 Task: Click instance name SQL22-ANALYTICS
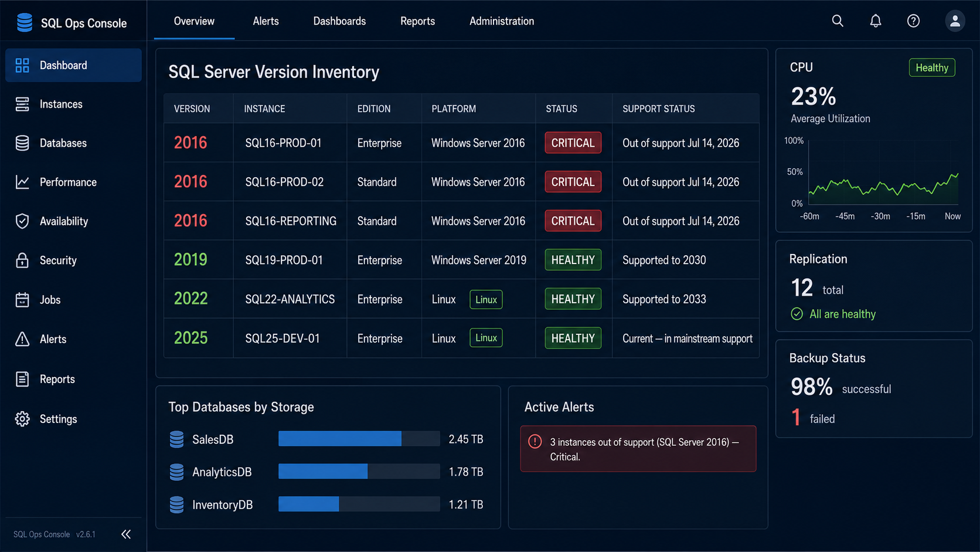tap(290, 299)
